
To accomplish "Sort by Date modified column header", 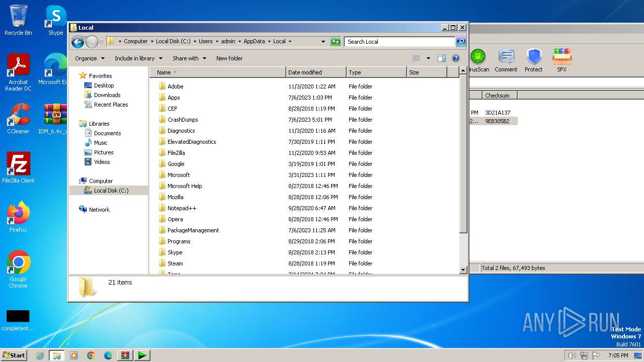I will 316,72.
